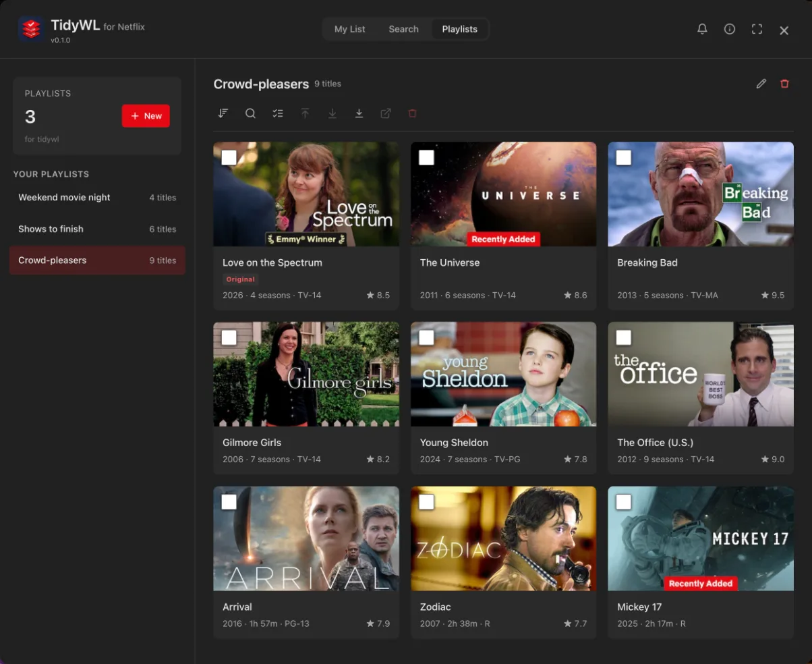Check the Zodiac card checkbox
The width and height of the screenshot is (812, 664).
426,502
